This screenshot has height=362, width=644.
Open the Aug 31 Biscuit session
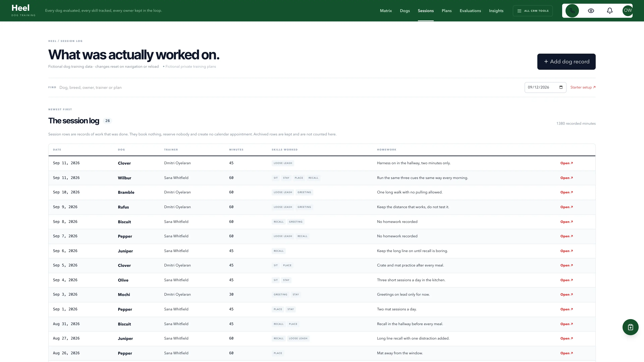566,324
